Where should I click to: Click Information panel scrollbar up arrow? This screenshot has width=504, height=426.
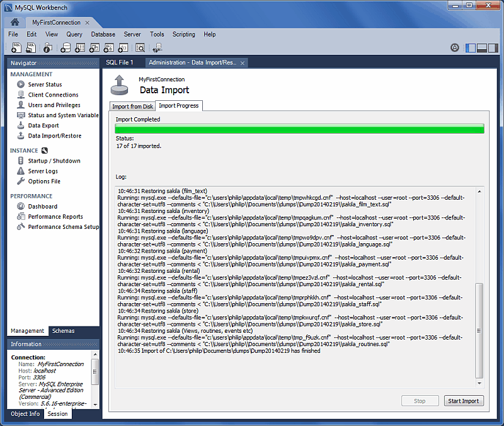tap(95, 354)
